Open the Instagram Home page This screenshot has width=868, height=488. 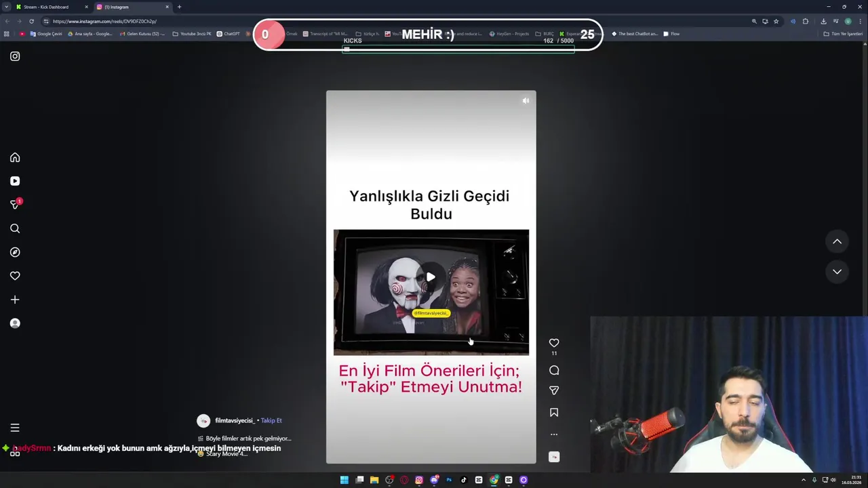click(x=15, y=157)
